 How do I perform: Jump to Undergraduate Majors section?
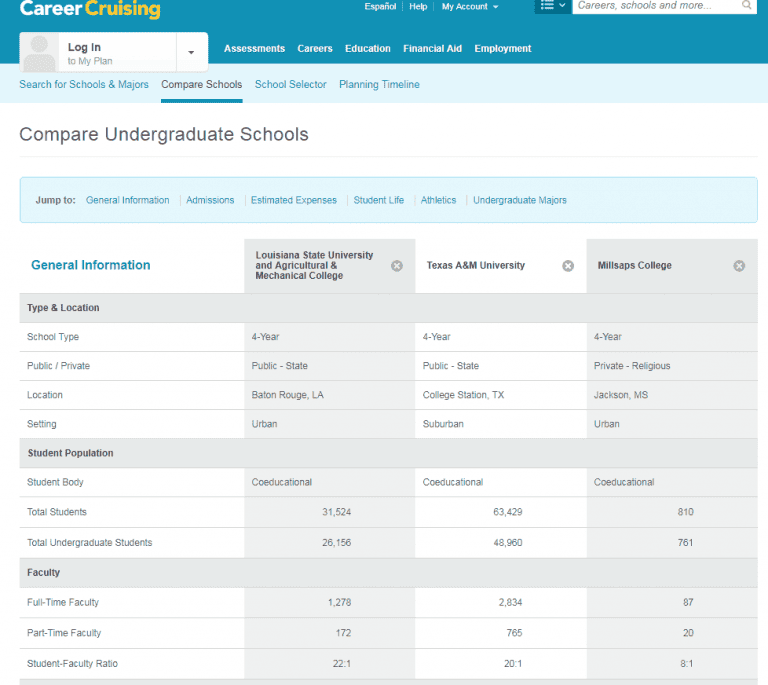pos(520,200)
